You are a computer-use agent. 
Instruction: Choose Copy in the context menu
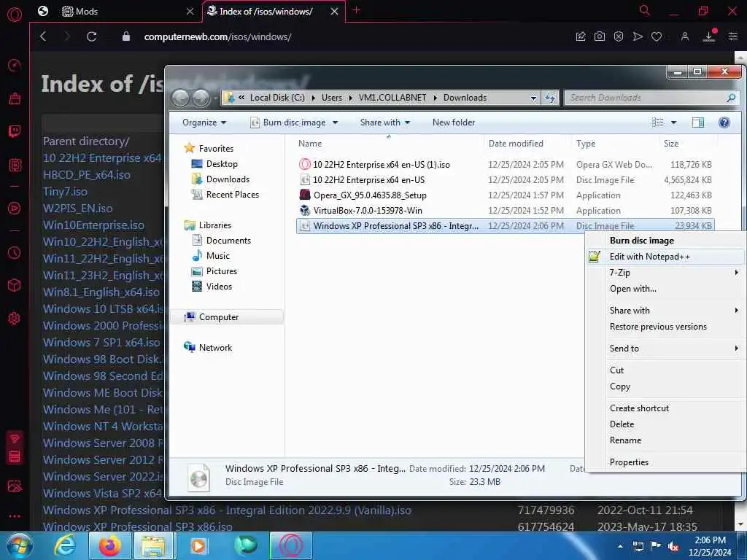665,386
